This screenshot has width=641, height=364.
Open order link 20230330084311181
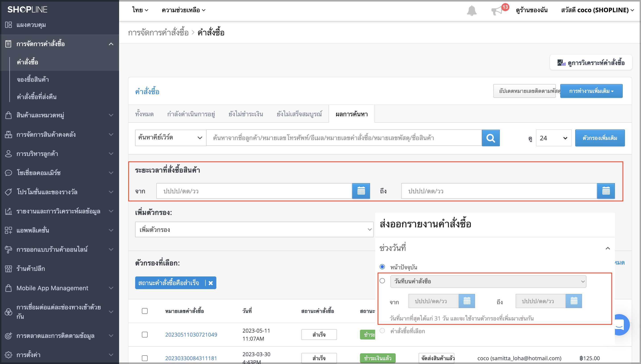click(x=191, y=358)
